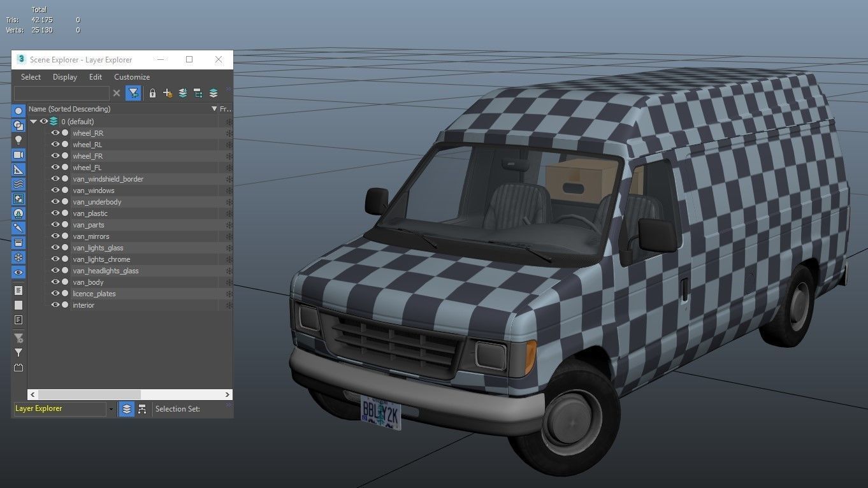Click the horizontal scrollbar thumb

click(90, 395)
